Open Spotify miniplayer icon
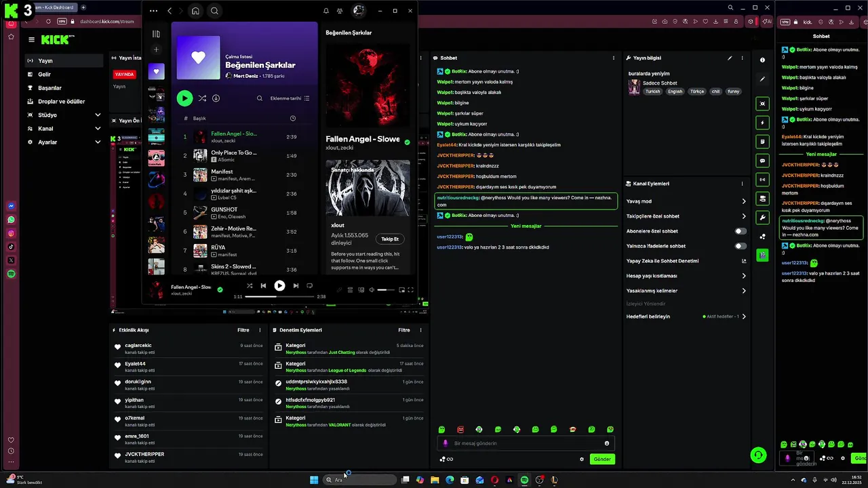 point(401,290)
